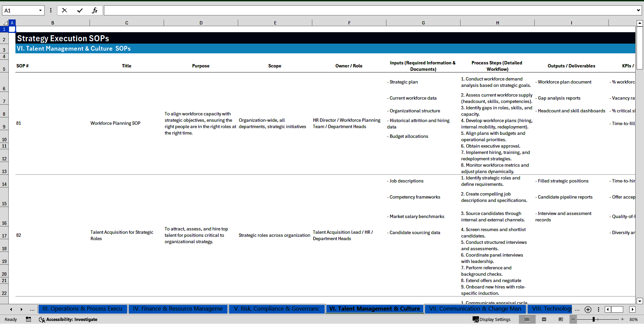The height and width of the screenshot is (324, 644).
Task: Click the Select All triangle above row headers
Action: pyautogui.click(x=5, y=22)
